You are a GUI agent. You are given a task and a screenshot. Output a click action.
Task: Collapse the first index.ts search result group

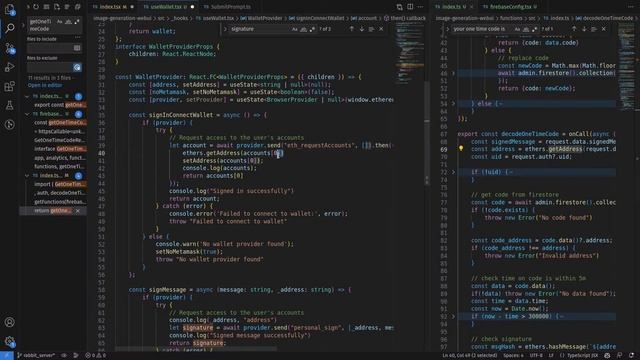[27, 96]
